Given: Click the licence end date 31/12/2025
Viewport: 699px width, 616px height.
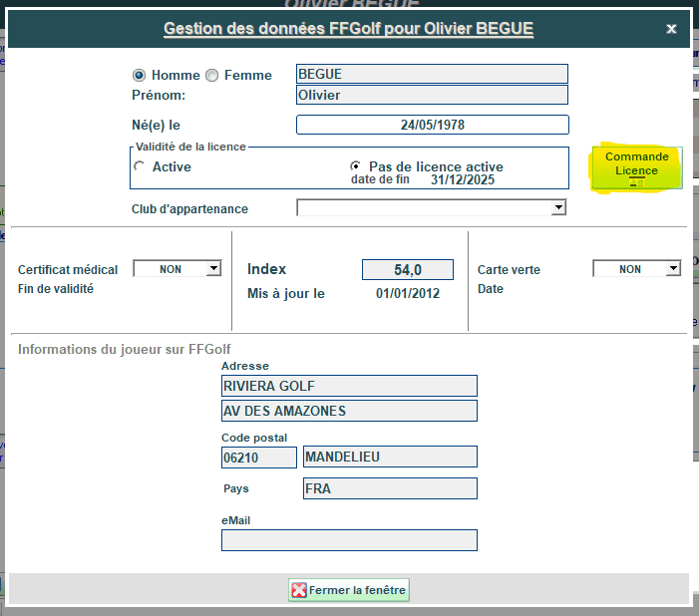Looking at the screenshot, I should click(x=463, y=179).
